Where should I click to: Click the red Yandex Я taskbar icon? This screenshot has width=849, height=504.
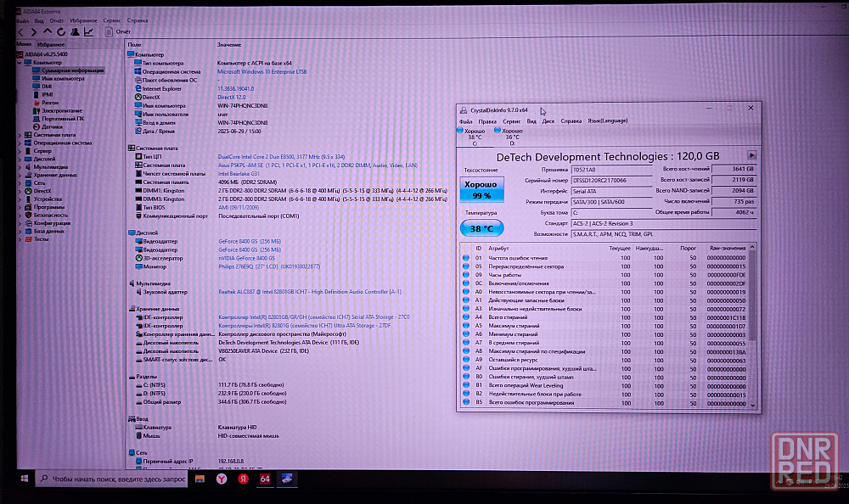point(243,479)
